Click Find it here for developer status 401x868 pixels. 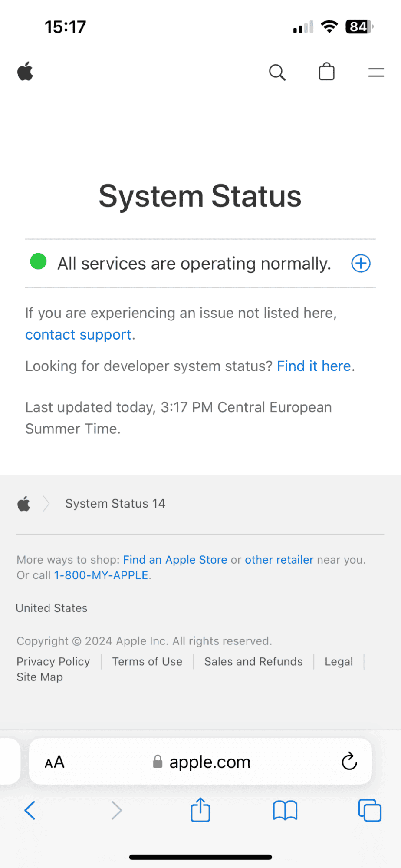313,366
